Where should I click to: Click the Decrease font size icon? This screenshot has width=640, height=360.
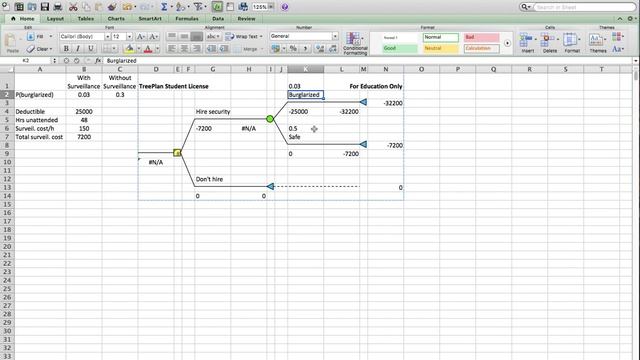153,37
